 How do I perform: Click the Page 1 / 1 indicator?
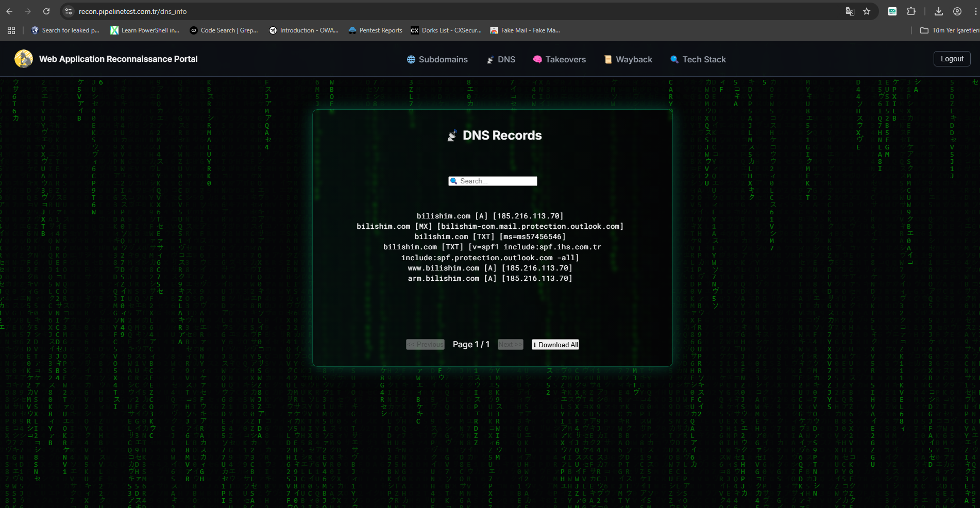pyautogui.click(x=471, y=344)
